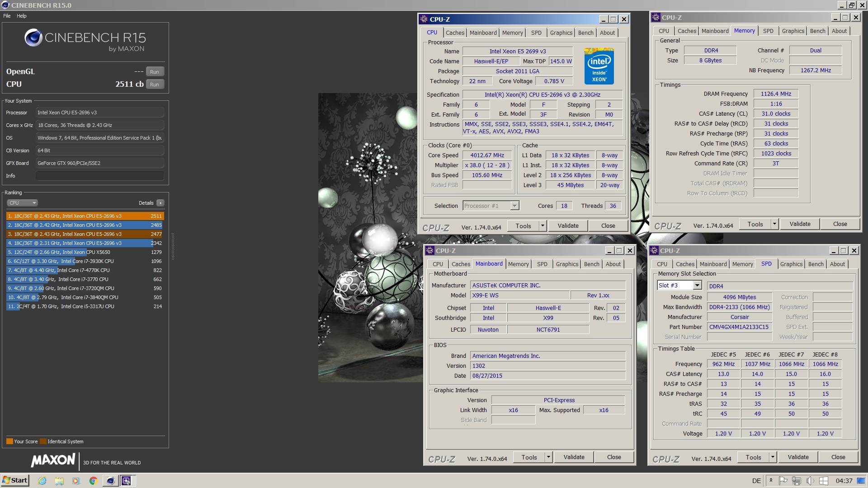The image size is (868, 488).
Task: Click Tools in the Memory tab window
Action: coord(755,224)
